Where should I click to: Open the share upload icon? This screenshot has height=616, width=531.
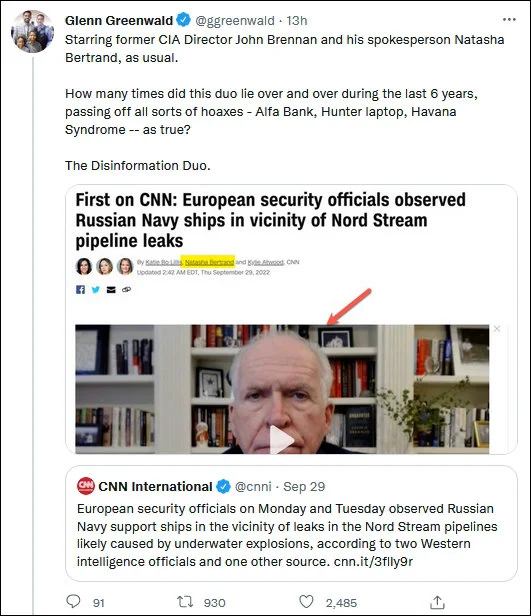(437, 602)
